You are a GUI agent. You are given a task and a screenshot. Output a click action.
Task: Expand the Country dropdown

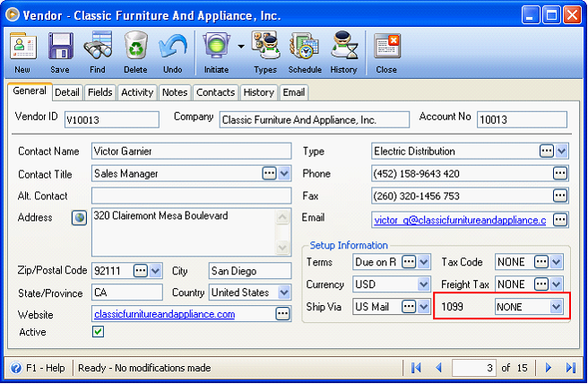[284, 292]
